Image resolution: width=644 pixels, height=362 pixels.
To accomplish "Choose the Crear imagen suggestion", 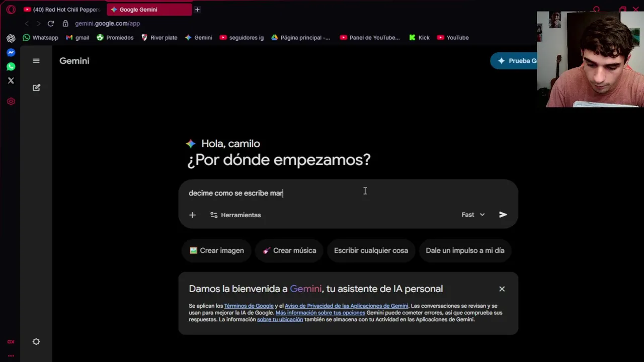I will pos(217,250).
